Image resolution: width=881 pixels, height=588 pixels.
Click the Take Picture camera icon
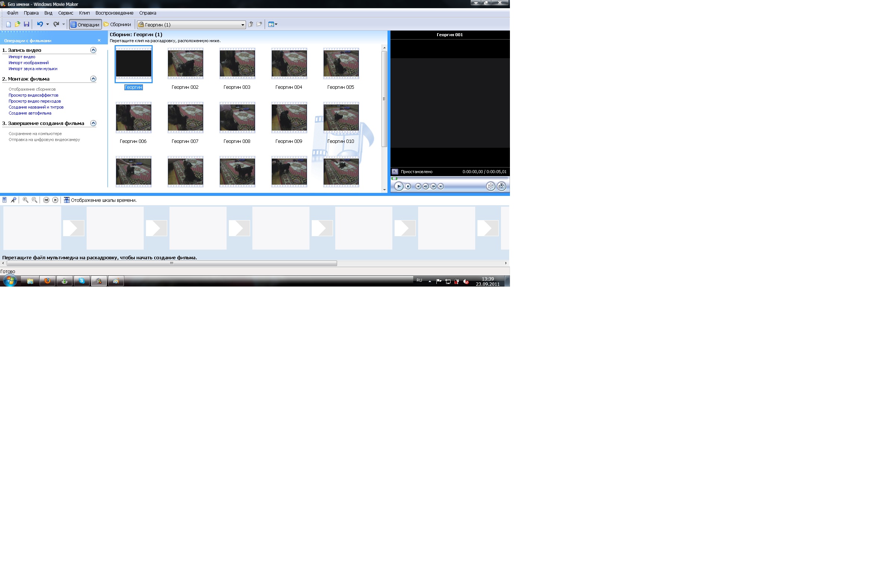tap(501, 186)
